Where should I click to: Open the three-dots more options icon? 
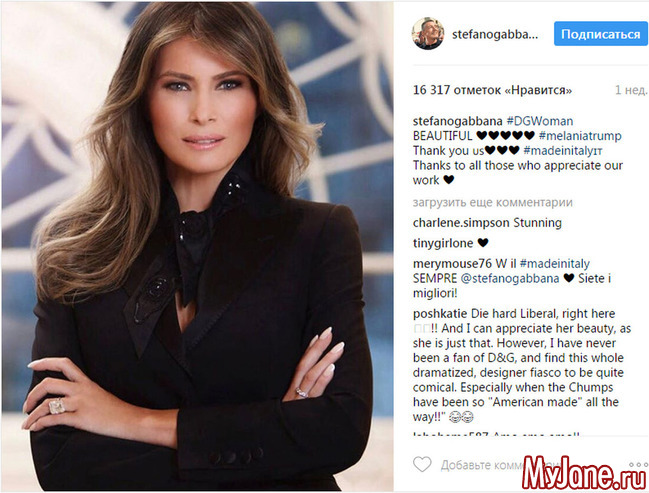[x=638, y=465]
